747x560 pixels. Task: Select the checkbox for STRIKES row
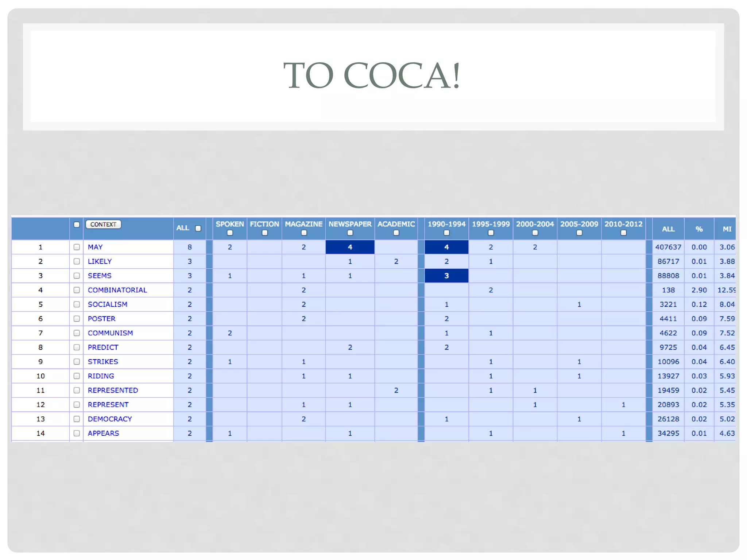pos(77,362)
